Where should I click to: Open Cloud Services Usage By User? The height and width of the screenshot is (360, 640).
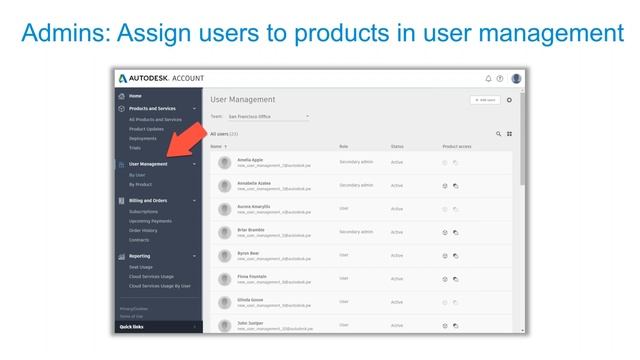click(x=160, y=286)
